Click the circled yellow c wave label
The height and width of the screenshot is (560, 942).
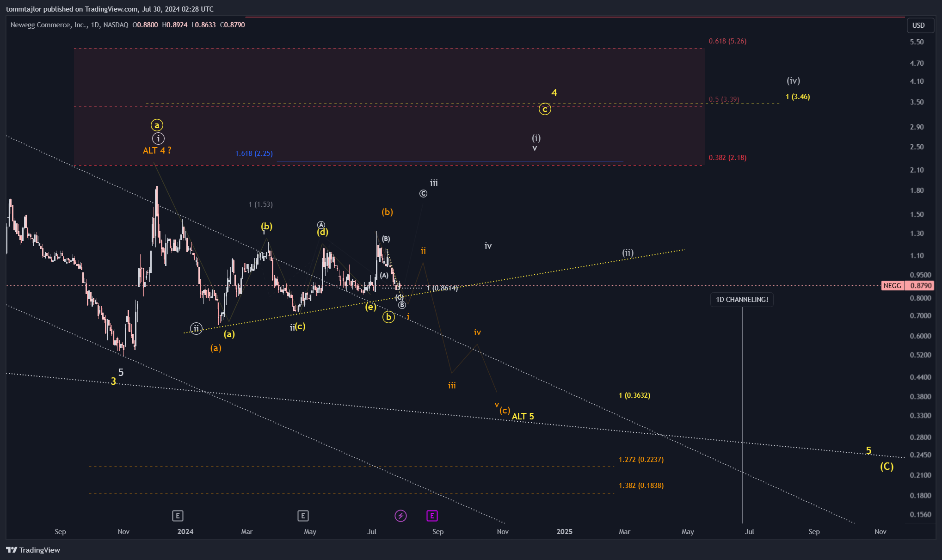click(545, 110)
